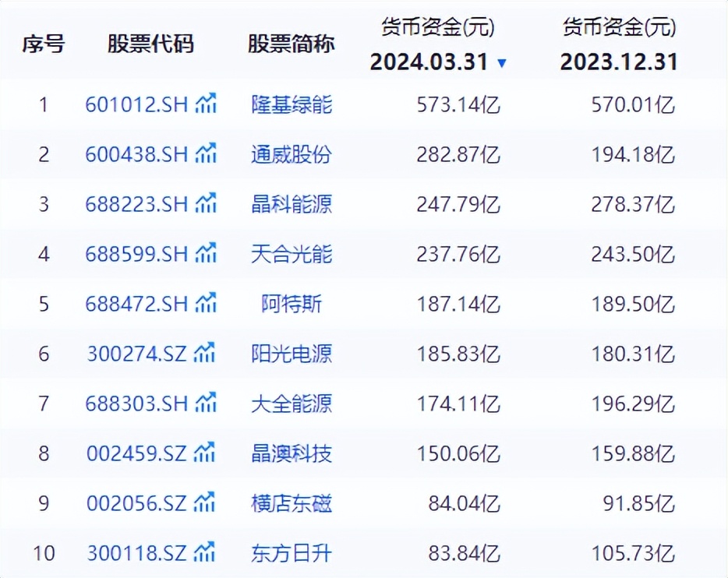Select the 194.18亿 cell
Viewport: 728px width, 578px height.
(x=633, y=154)
